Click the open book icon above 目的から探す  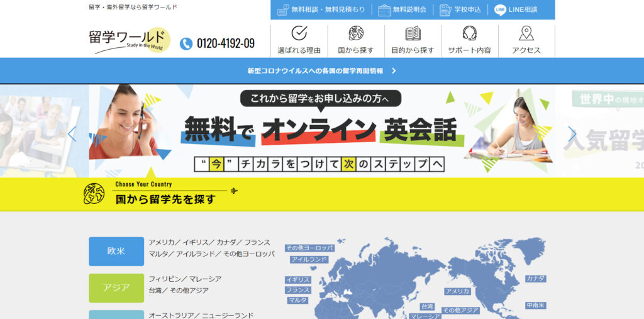click(x=413, y=33)
